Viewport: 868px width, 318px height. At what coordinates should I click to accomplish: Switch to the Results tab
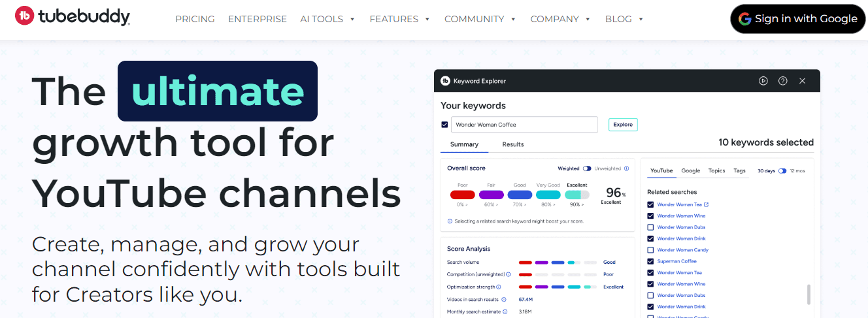[513, 144]
